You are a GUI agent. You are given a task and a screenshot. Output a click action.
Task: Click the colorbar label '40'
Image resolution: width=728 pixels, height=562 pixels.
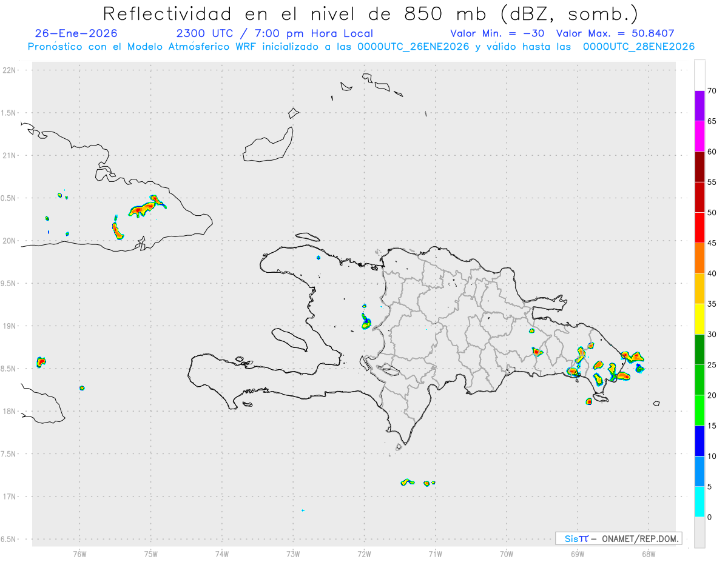coord(712,273)
